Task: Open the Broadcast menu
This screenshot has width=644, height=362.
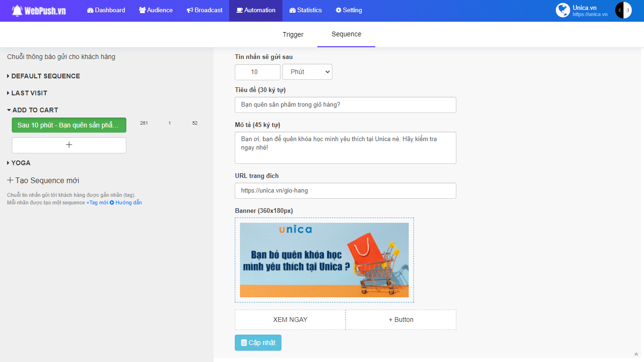Action: pyautogui.click(x=204, y=10)
